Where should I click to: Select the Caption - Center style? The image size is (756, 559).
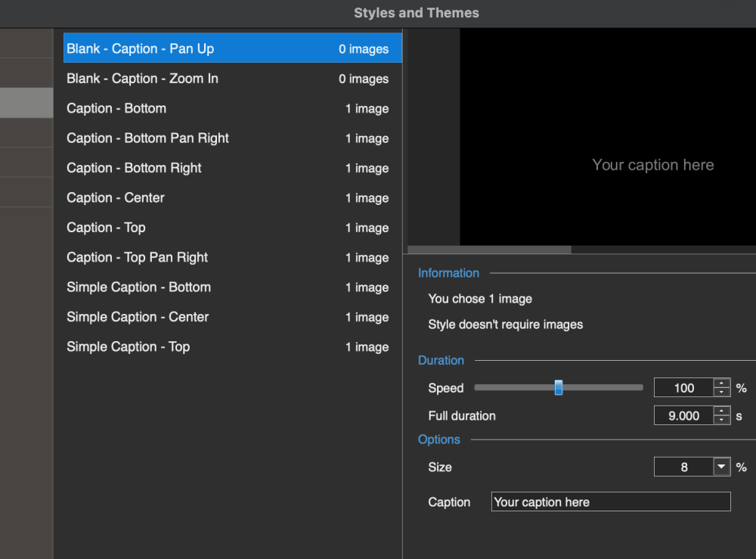227,198
